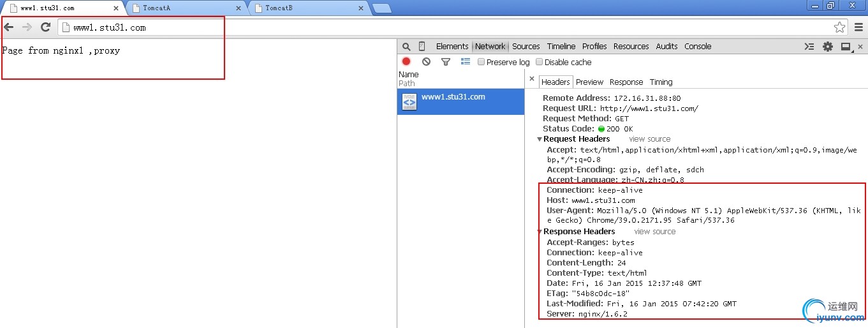Select the Network panel tab
Viewport: 868px width, 328px height.
(x=490, y=47)
